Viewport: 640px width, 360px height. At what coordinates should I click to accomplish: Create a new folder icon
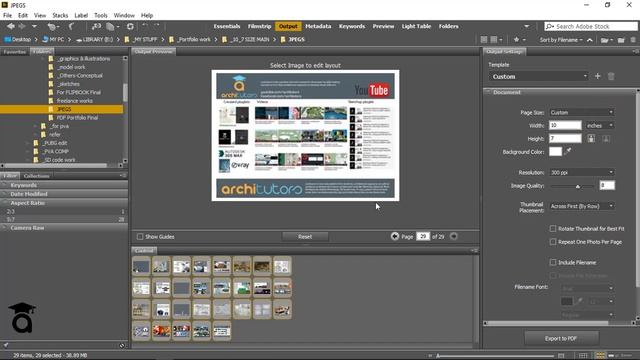click(621, 40)
